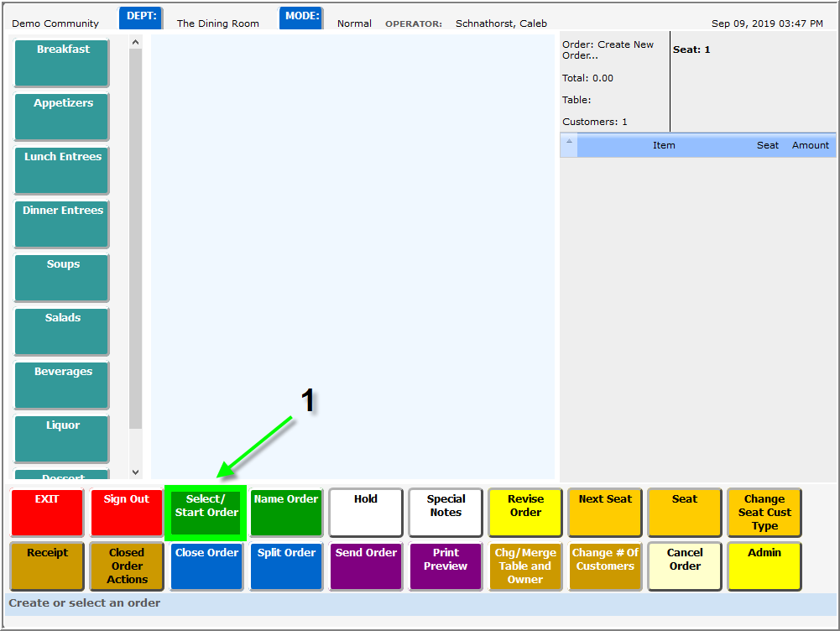Open the Dinner Entrees category
This screenshot has width=840, height=631.
click(62, 224)
